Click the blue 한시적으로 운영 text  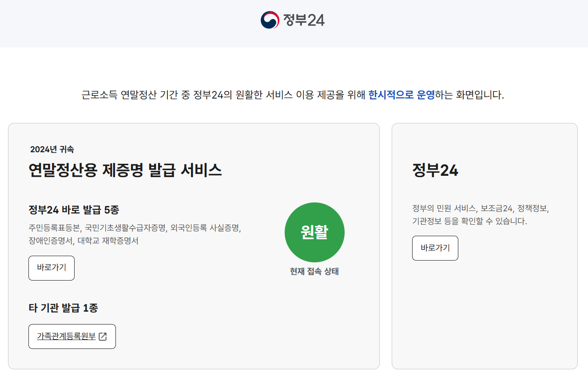click(401, 95)
